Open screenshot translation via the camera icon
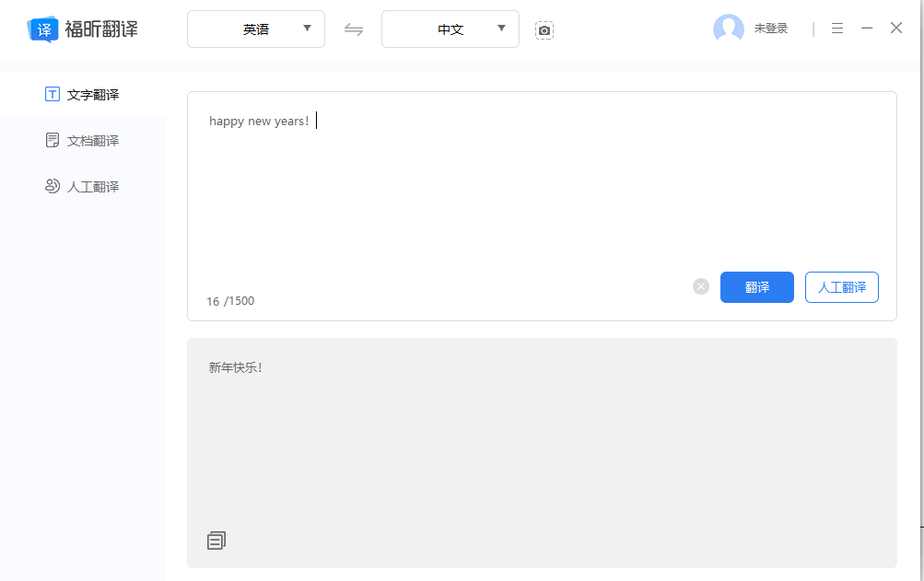This screenshot has height=581, width=924. pos(544,30)
